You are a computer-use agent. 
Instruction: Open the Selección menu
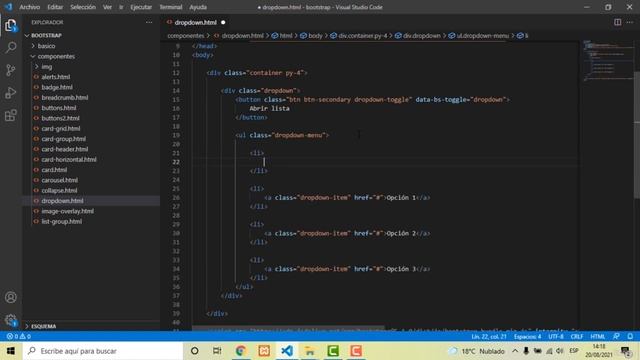[x=82, y=7]
